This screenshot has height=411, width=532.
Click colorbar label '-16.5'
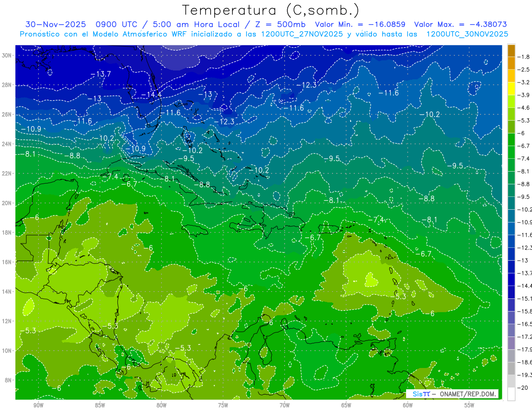click(x=525, y=324)
